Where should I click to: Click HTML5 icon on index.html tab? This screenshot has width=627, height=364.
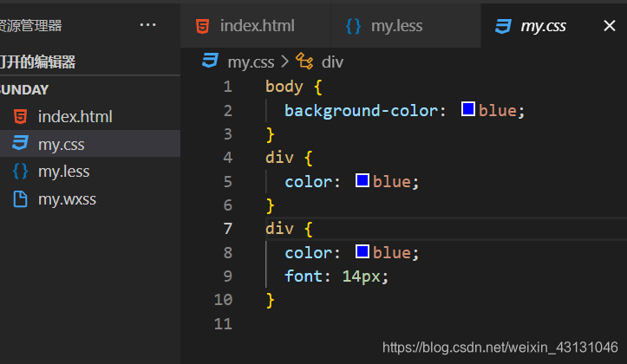202,26
